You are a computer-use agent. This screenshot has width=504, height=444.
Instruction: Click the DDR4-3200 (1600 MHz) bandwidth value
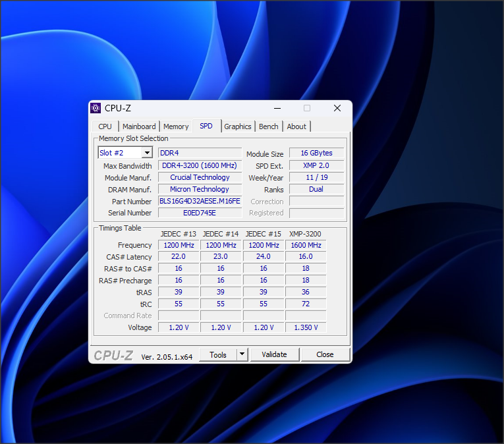click(200, 165)
